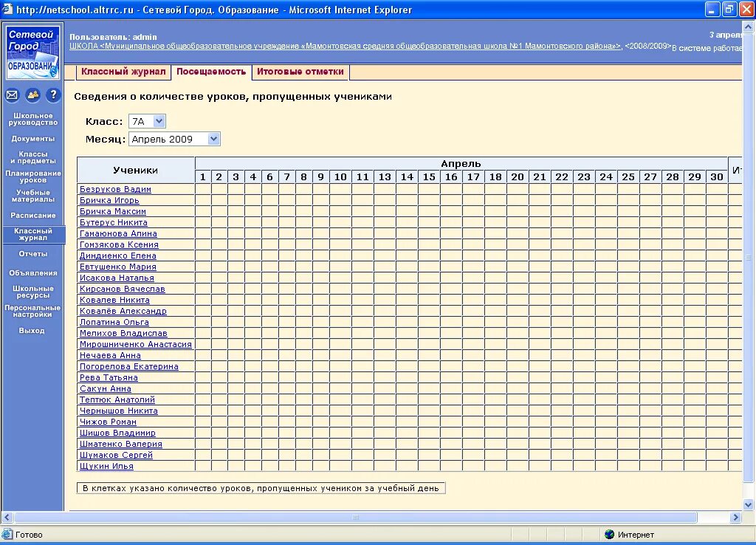Image resolution: width=756 pixels, height=545 pixels.
Task: Open student Гомзякова Ксения
Action: [x=119, y=244]
